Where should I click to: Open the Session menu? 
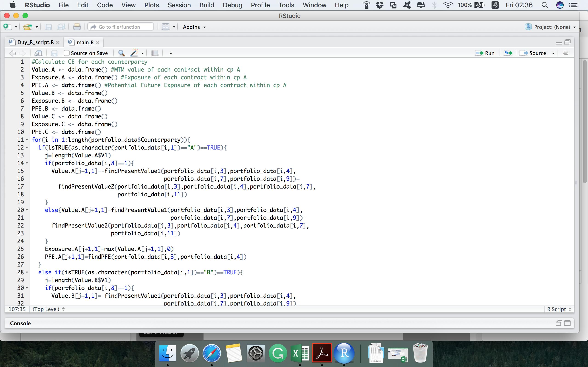pyautogui.click(x=179, y=5)
